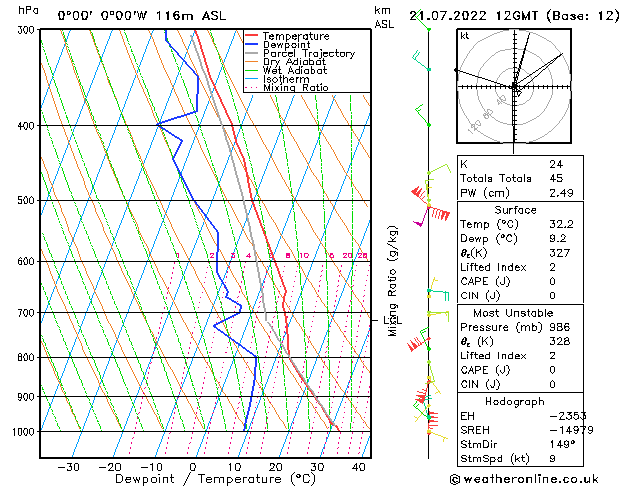Click the hodograph plot center

pos(514,86)
